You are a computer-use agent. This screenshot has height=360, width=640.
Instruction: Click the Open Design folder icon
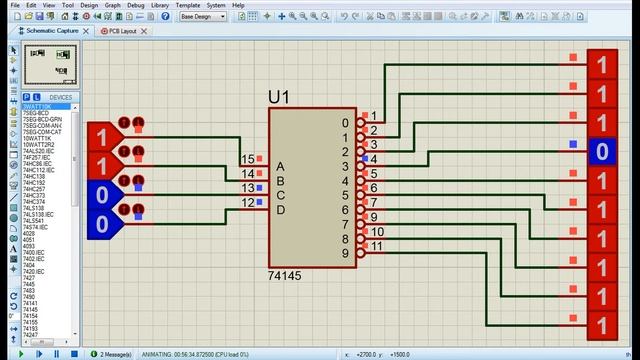[x=28, y=16]
